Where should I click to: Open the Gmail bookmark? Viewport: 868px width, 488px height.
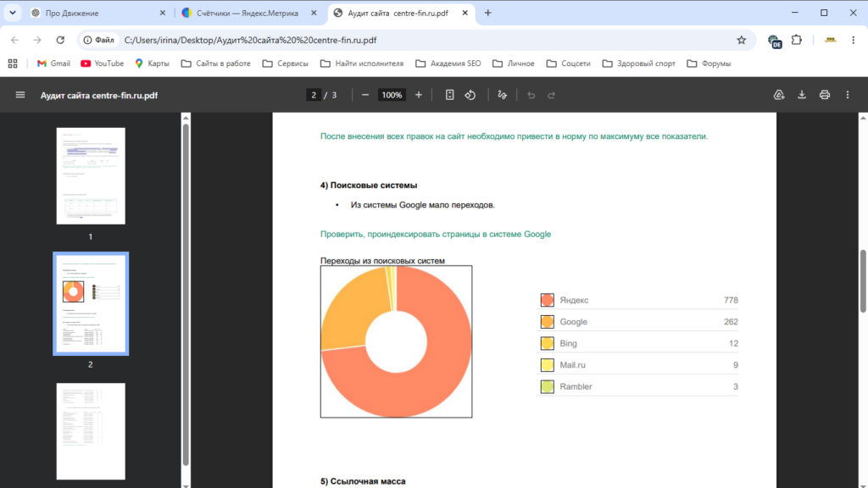[x=53, y=64]
